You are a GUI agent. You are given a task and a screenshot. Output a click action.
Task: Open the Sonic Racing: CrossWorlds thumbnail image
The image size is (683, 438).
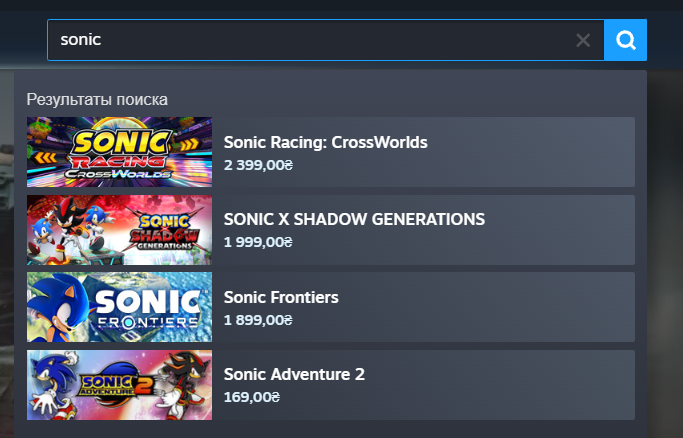(120, 152)
